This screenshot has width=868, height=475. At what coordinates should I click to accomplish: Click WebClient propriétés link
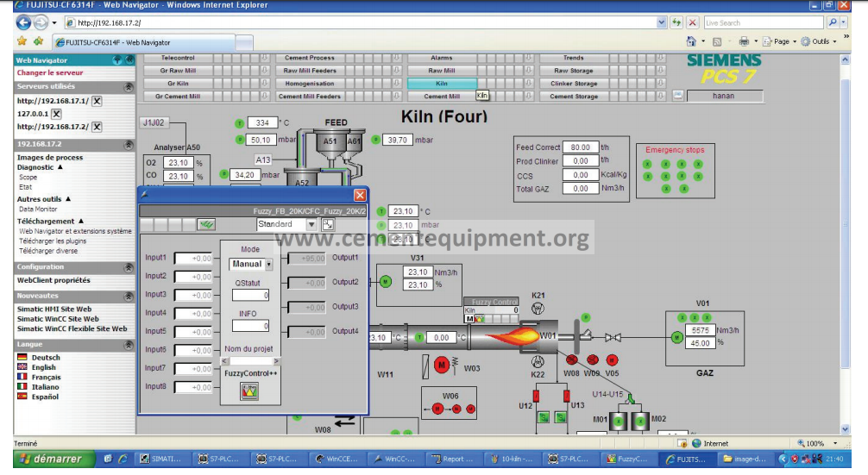pyautogui.click(x=53, y=280)
